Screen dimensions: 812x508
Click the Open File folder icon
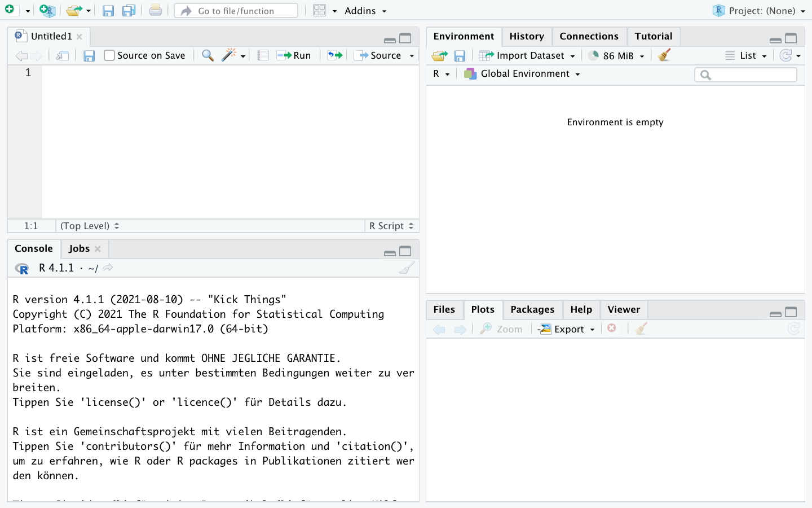[x=73, y=10]
